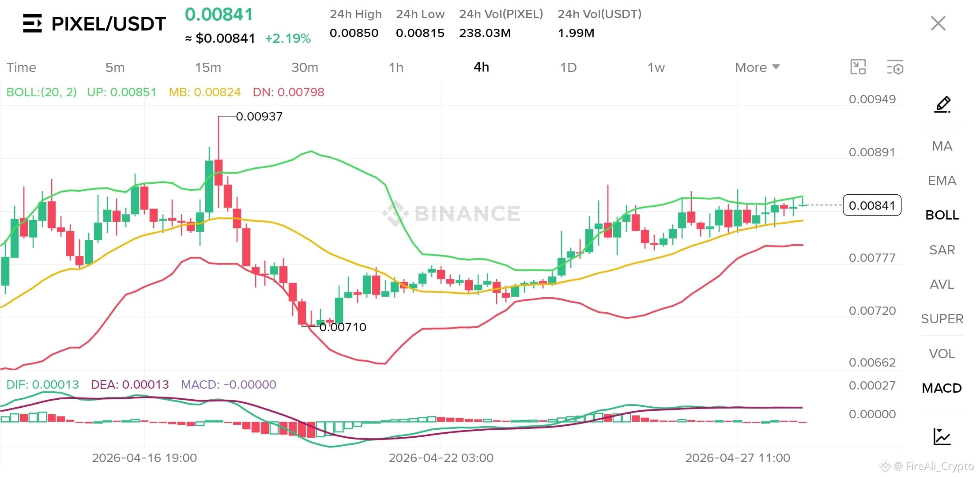Image resolution: width=980 pixels, height=477 pixels.
Task: Select the 4h timeframe tab
Action: (481, 67)
